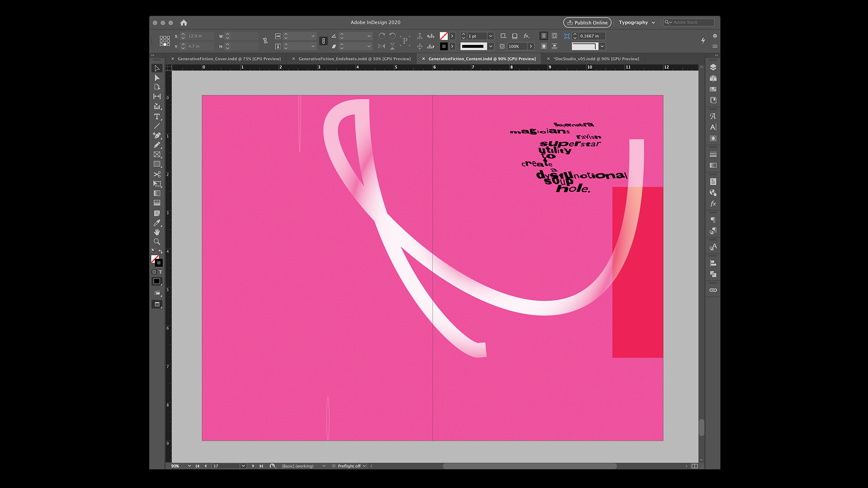Viewport: 868px width, 488px height.
Task: Select the Direct Selection tool
Action: click(x=157, y=78)
